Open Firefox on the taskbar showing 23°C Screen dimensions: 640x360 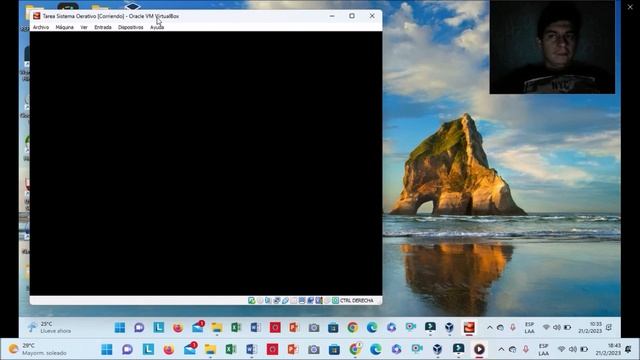[x=178, y=327]
